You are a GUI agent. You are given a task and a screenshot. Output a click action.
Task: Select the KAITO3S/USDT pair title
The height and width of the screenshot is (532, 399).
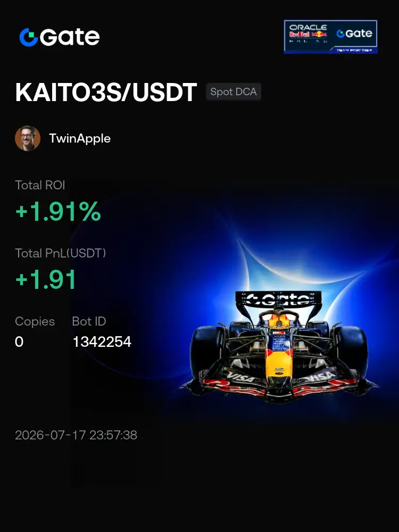(106, 92)
